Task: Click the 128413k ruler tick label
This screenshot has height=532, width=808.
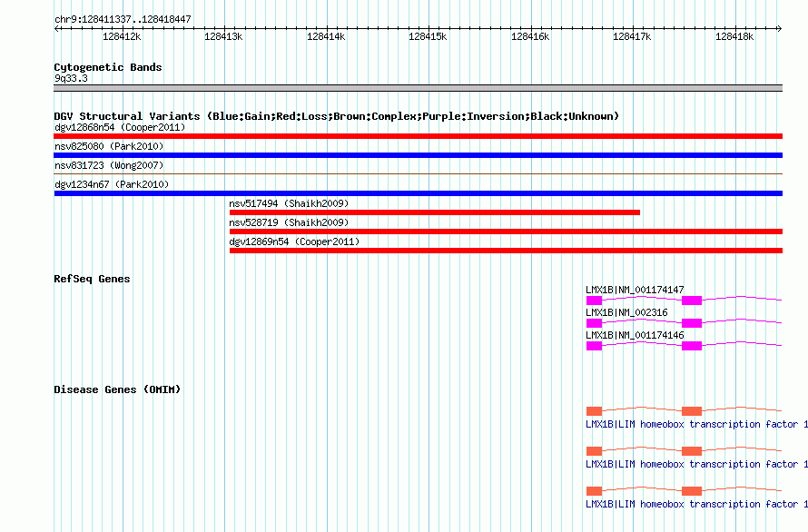Action: pyautogui.click(x=223, y=36)
